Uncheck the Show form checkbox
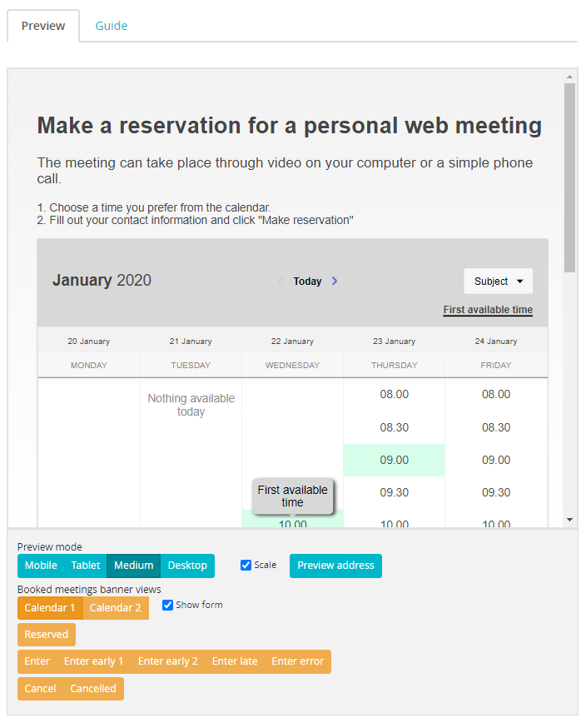 click(167, 606)
